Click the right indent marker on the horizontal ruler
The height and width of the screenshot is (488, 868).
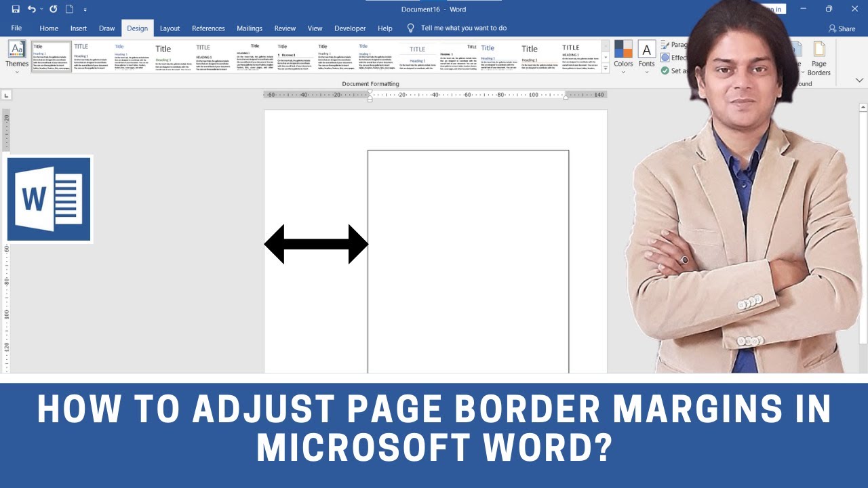coord(566,98)
